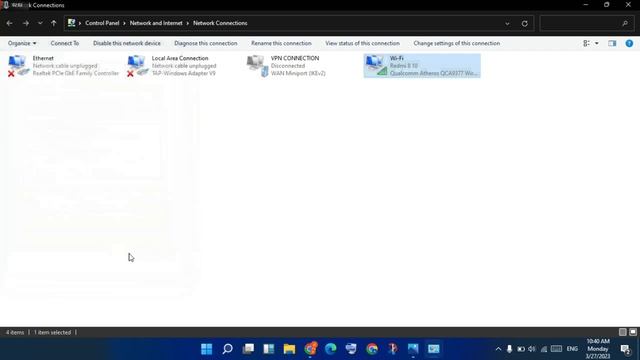640x360 pixels.
Task: Select the Ethernet adapter icon
Action: coord(18,66)
